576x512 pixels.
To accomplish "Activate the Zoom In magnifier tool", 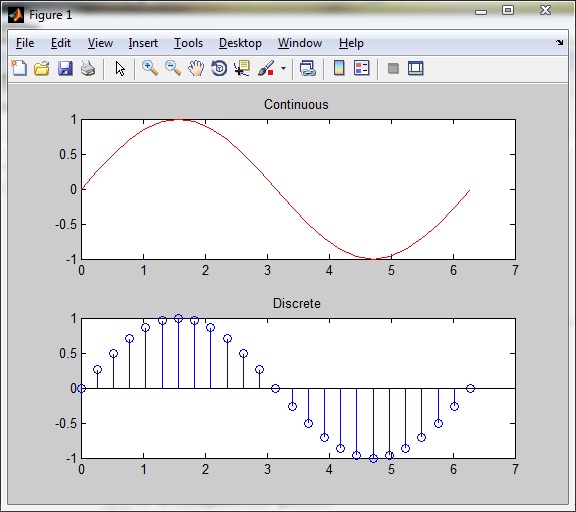I will (x=150, y=68).
